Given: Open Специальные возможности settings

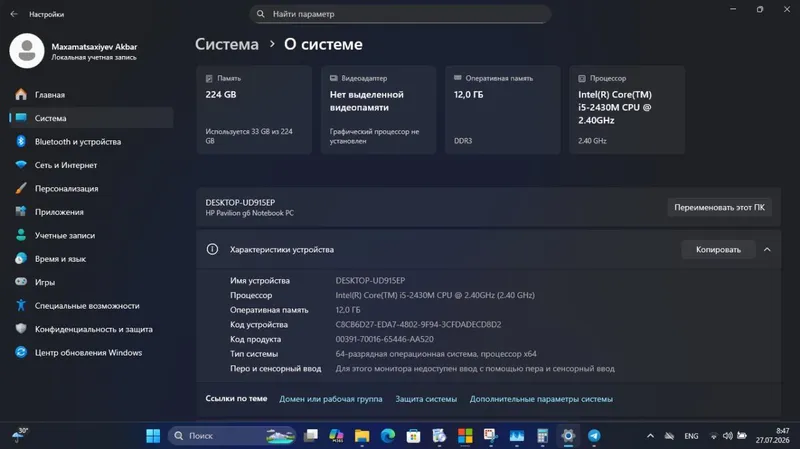Looking at the screenshot, I should pos(91,306).
